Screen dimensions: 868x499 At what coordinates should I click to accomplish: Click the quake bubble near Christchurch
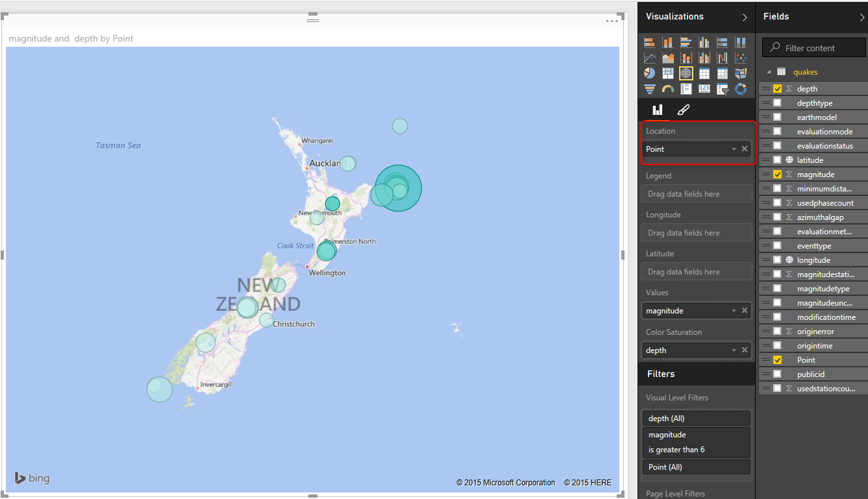coord(266,320)
